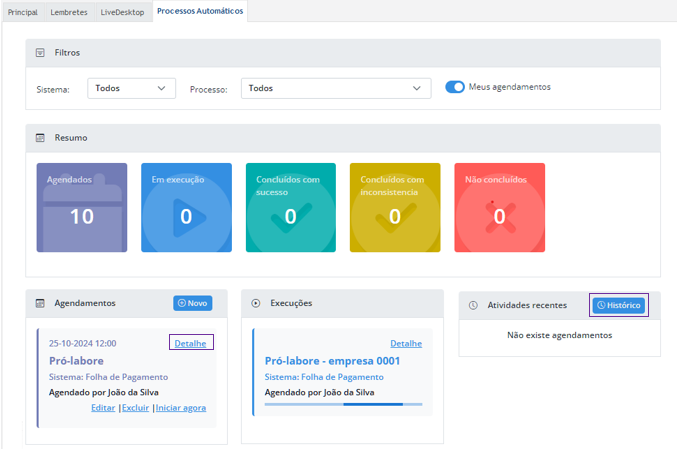
Task: Click the Execuções play icon
Action: click(x=256, y=303)
